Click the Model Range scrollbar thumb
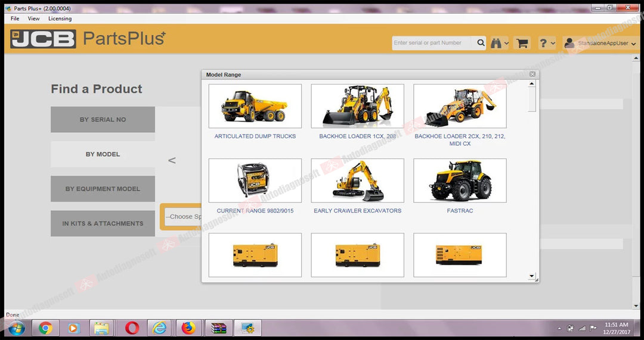 click(532, 99)
